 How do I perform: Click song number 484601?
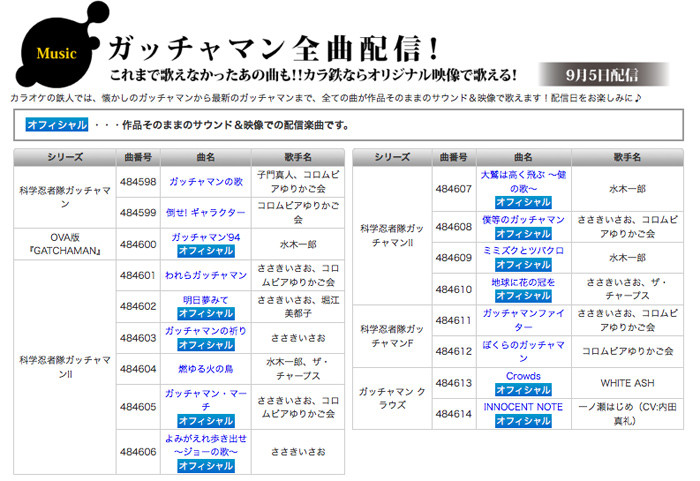click(x=138, y=275)
